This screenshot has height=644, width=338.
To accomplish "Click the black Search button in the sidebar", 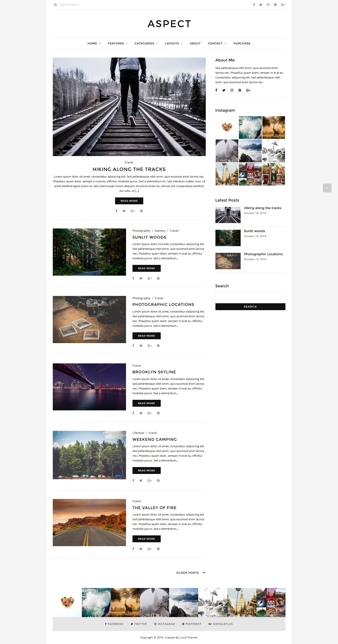I will pyautogui.click(x=250, y=307).
